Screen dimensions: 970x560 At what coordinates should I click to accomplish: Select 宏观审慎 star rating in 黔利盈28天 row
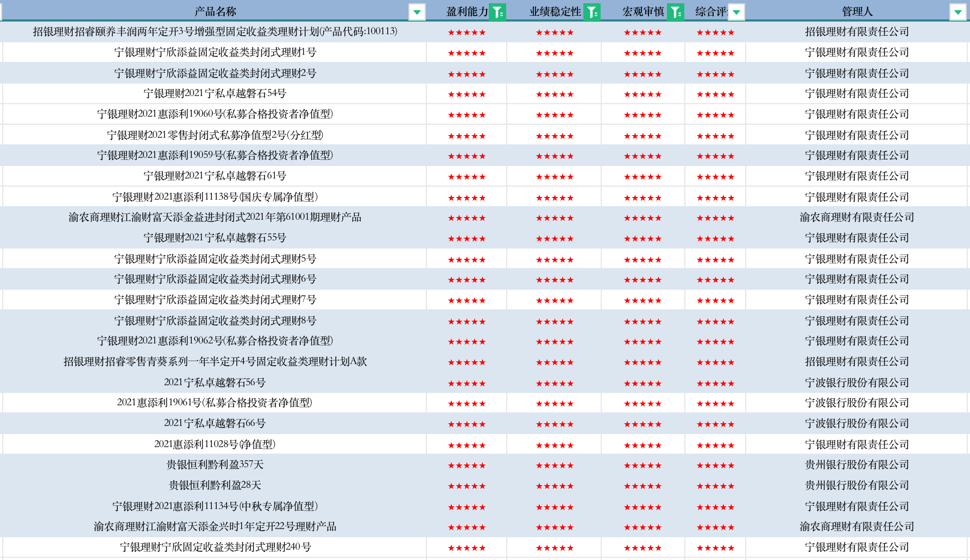coord(643,486)
